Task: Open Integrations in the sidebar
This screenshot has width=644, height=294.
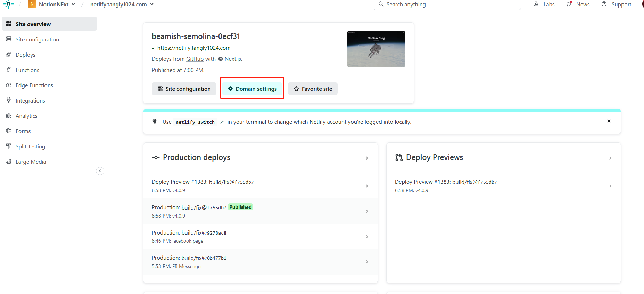Action: [49, 100]
